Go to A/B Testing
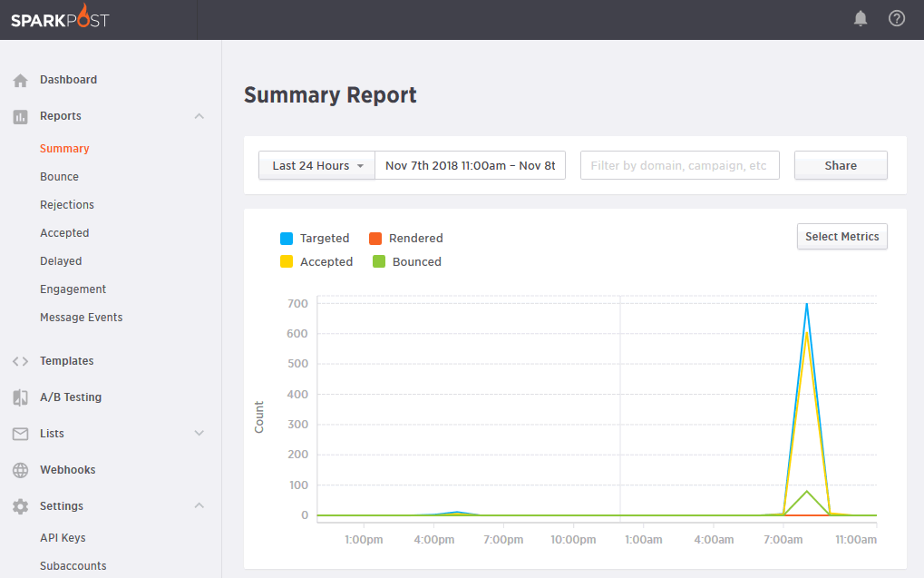 click(x=71, y=397)
